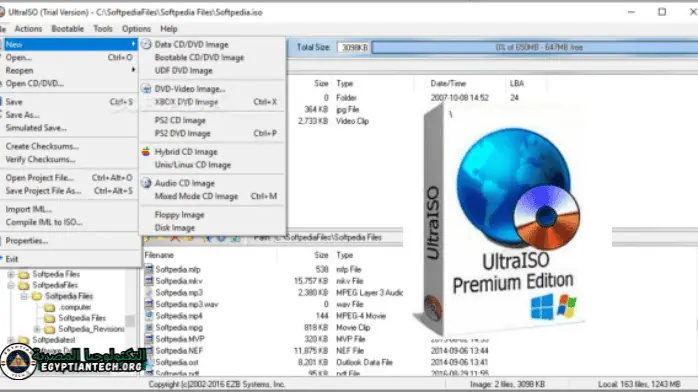
Task: Select Disk Image submenu item
Action: pos(212,227)
